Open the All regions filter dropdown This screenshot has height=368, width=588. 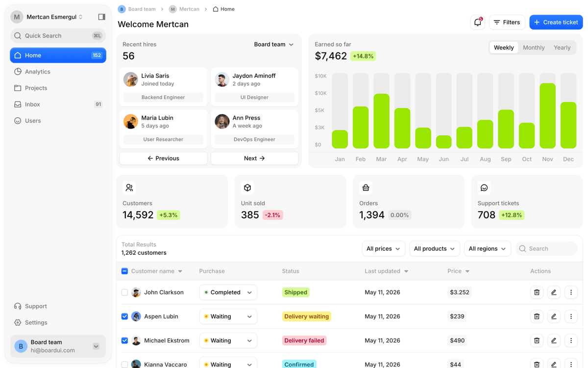(487, 249)
